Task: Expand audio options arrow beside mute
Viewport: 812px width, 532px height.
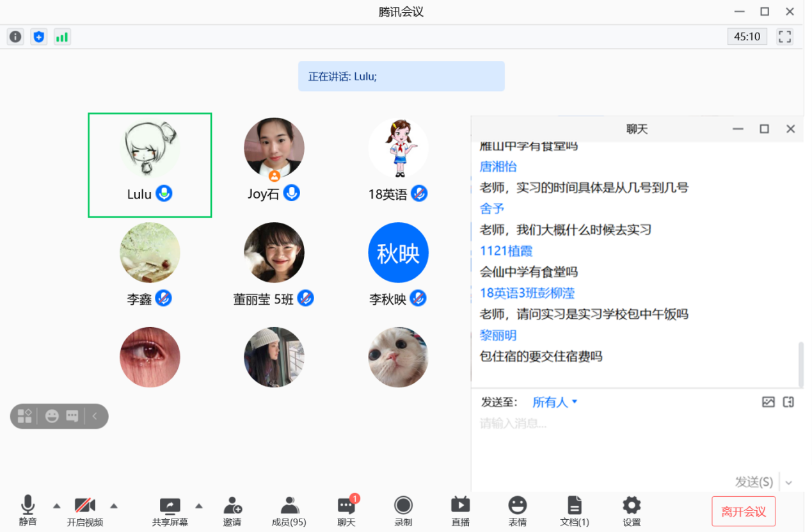Action: coord(56,506)
